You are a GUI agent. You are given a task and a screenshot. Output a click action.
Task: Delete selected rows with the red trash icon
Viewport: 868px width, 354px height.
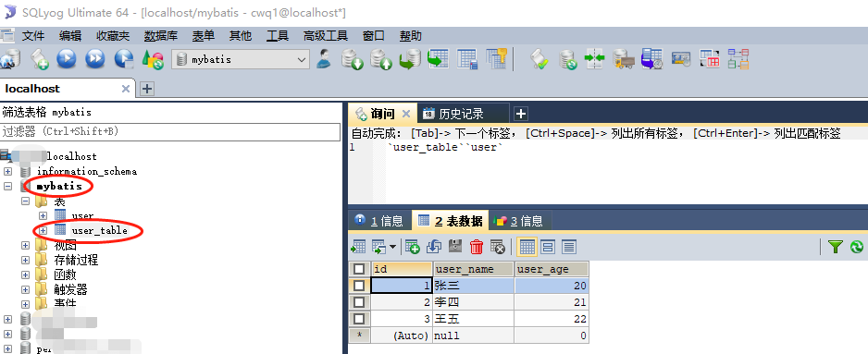[x=477, y=247]
